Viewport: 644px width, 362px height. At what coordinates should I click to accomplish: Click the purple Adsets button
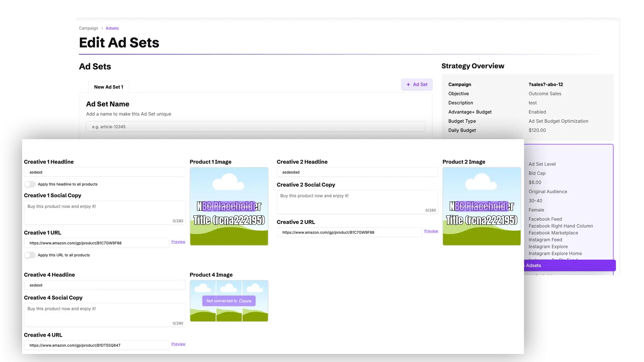pyautogui.click(x=570, y=265)
